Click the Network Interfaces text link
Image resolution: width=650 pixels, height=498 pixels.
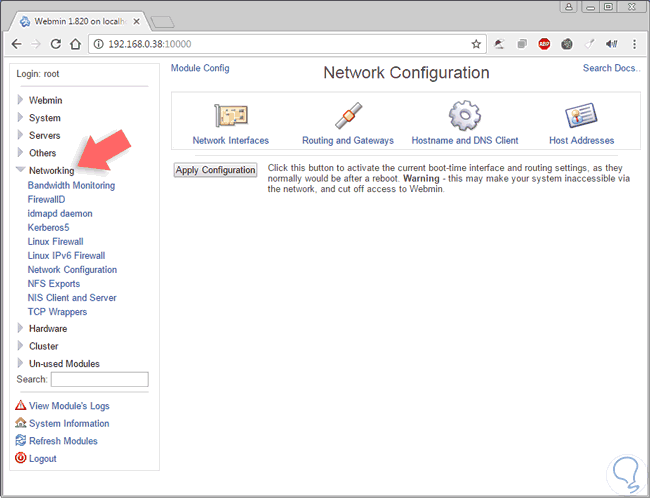(231, 141)
